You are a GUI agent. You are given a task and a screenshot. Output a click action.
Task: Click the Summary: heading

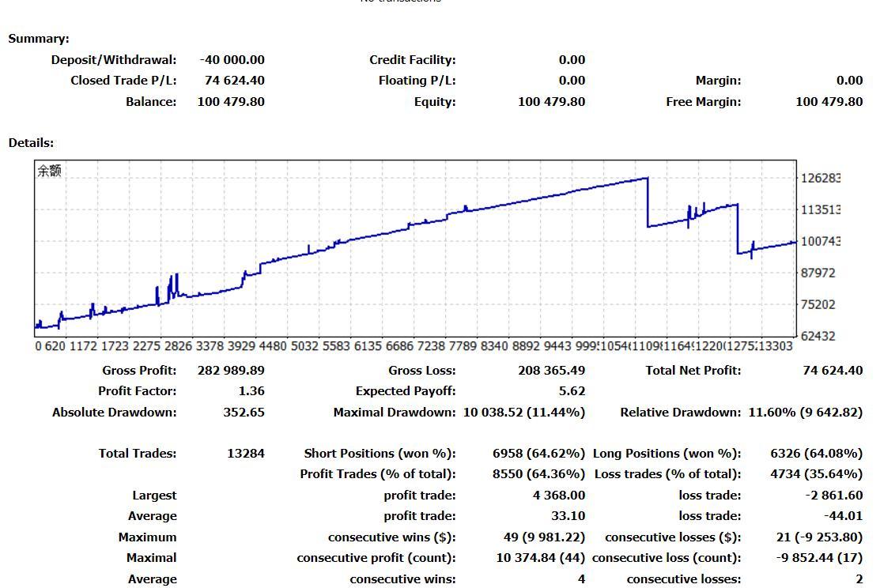coord(39,39)
